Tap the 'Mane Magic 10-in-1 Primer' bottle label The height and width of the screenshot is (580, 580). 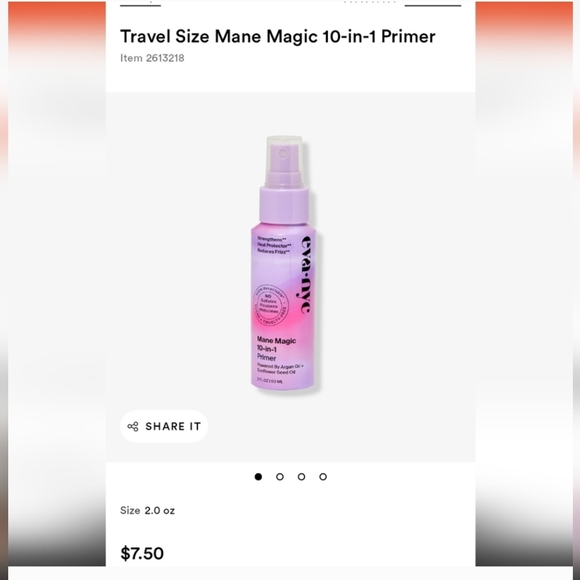click(277, 348)
